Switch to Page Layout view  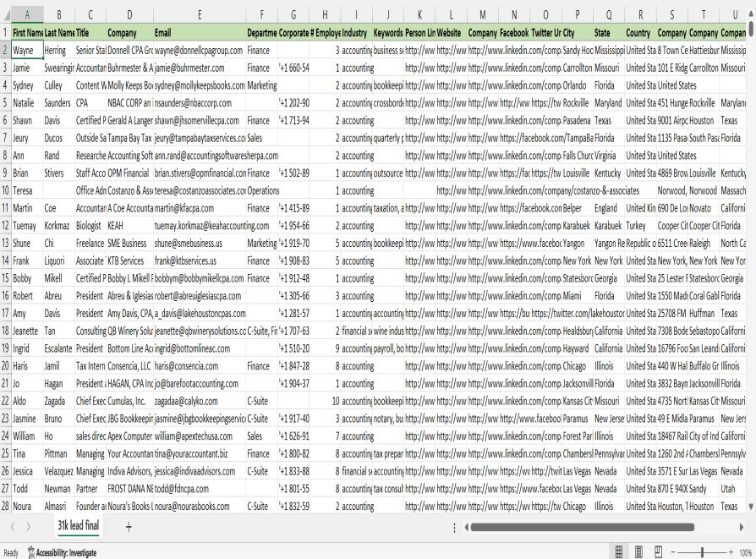coord(638,551)
